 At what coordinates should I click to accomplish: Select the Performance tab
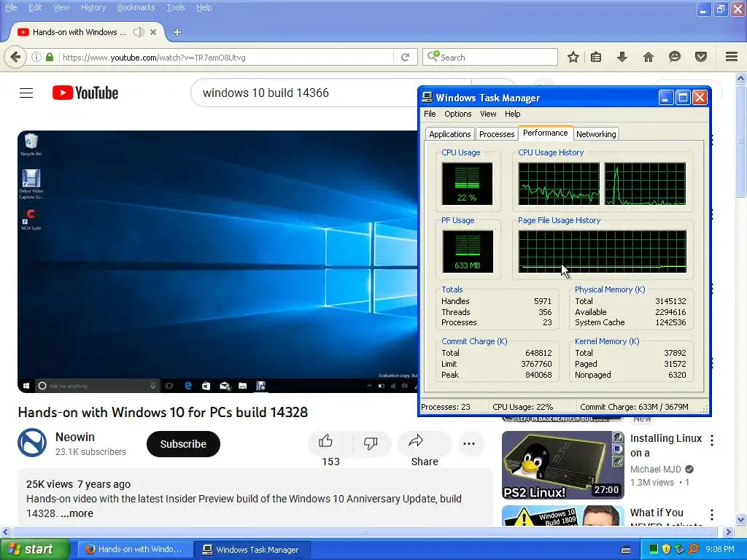546,133
